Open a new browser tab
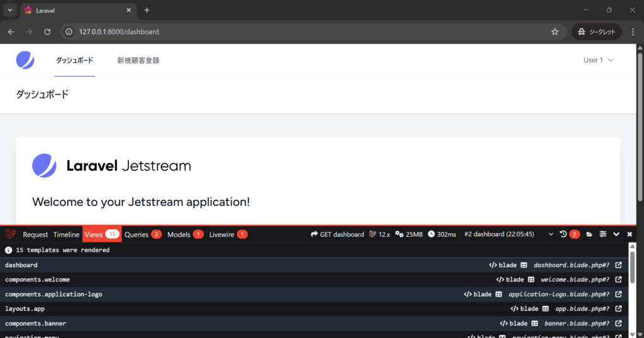Viewport: 644px width, 338px height. tap(147, 10)
